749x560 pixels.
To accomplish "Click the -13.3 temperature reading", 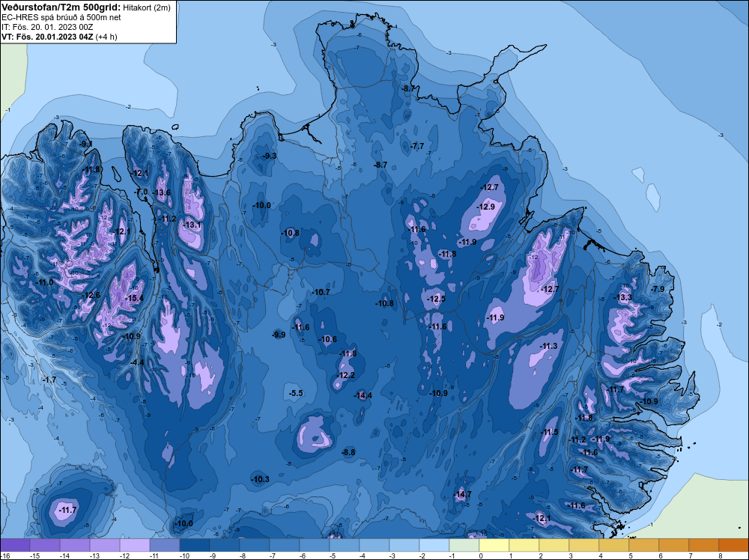I will click(623, 297).
